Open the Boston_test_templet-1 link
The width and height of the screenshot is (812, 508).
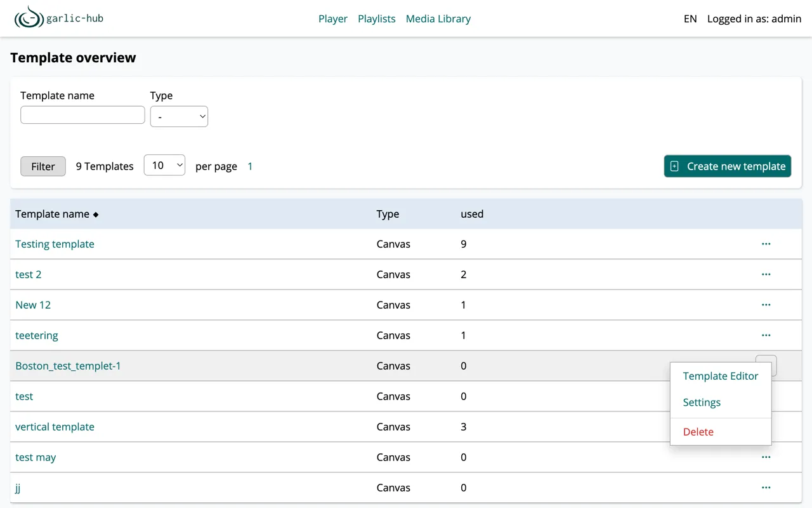[68, 366]
